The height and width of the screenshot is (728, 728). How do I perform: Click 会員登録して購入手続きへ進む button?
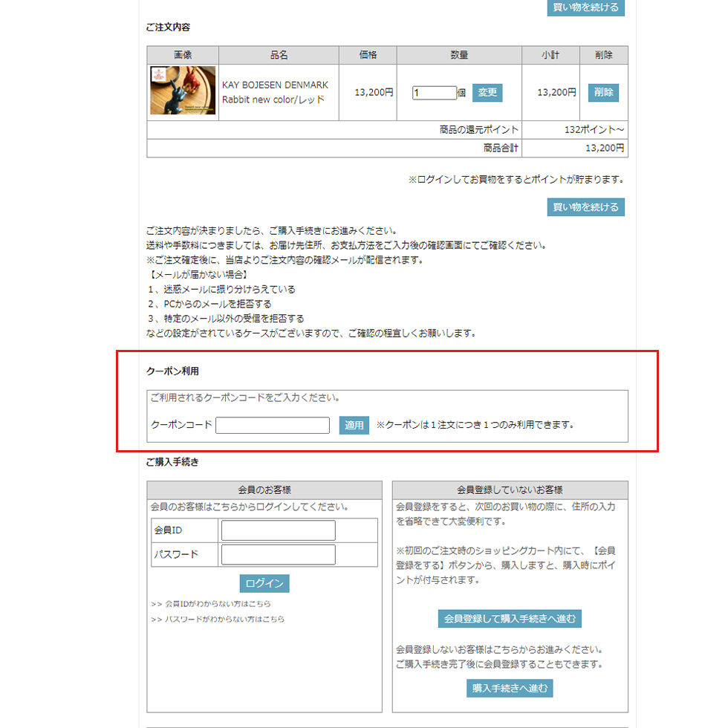click(510, 618)
